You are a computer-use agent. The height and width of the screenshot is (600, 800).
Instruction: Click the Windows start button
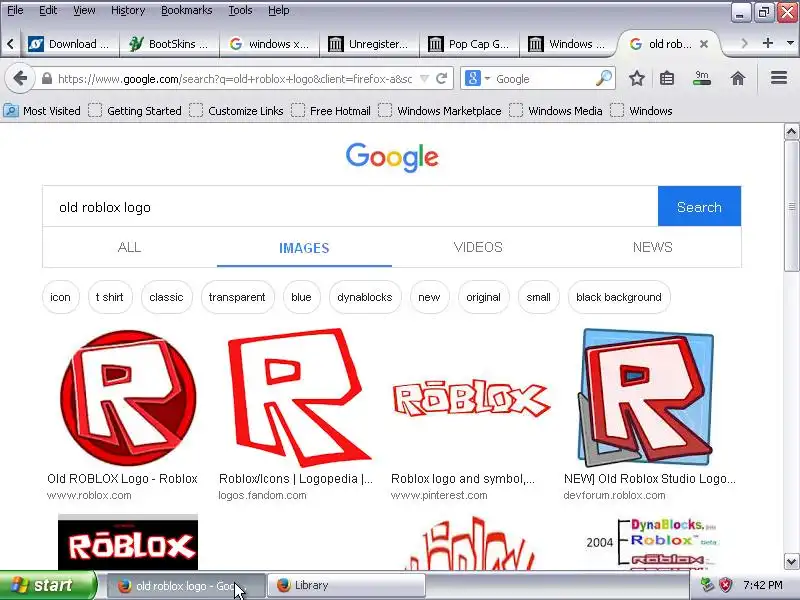click(47, 585)
